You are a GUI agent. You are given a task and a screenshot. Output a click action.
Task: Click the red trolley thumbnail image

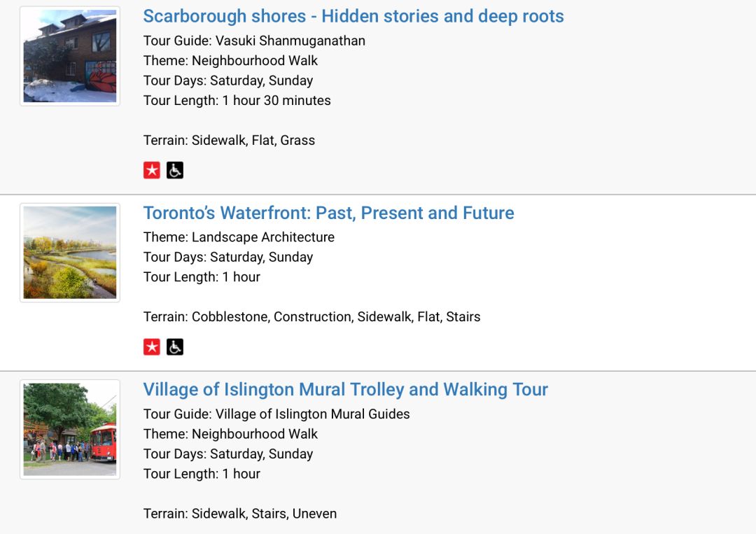(x=70, y=430)
